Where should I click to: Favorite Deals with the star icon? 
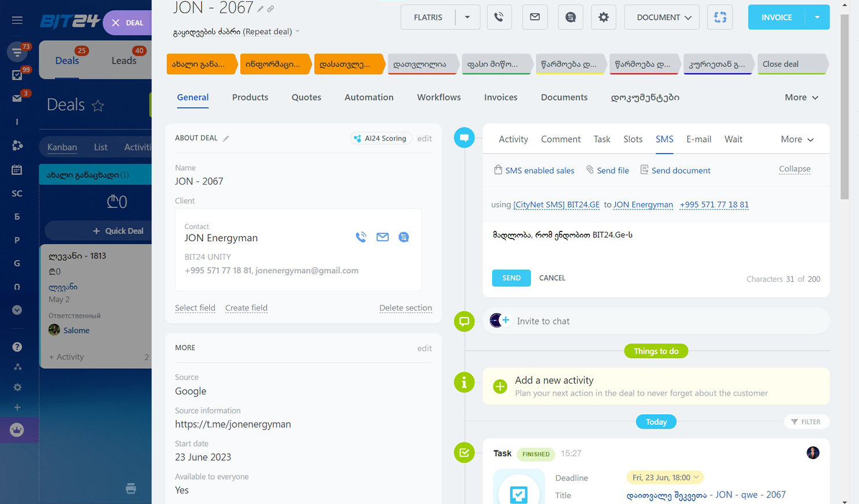(x=98, y=106)
